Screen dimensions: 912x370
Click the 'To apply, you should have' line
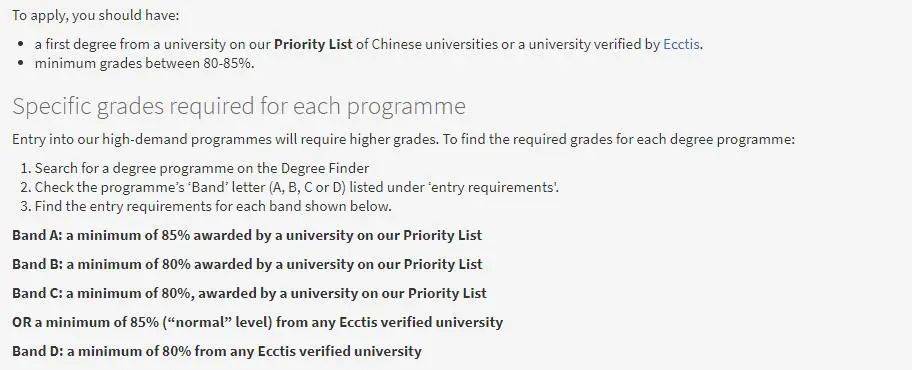pos(95,16)
